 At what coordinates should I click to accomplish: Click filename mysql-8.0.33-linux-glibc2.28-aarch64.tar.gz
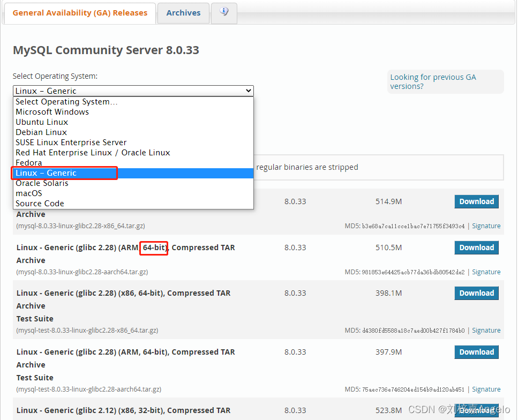tap(82, 272)
